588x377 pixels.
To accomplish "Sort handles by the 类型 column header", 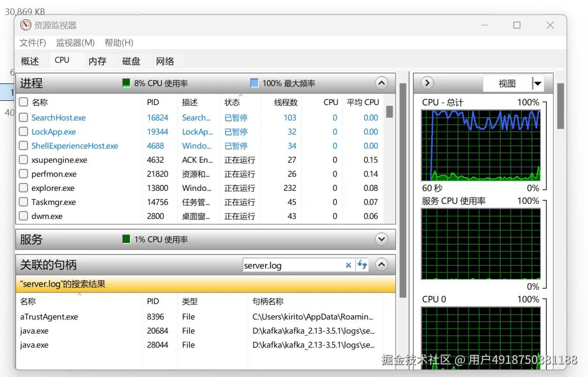I will pos(190,302).
